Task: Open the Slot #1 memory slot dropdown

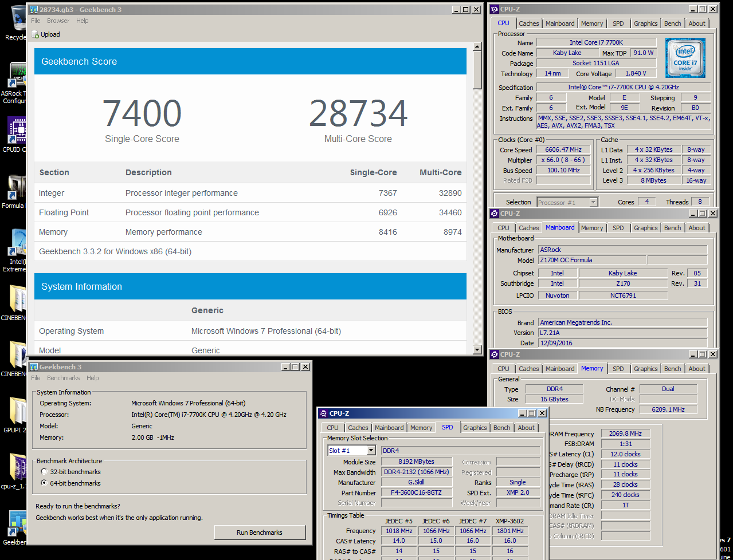Action: point(371,451)
